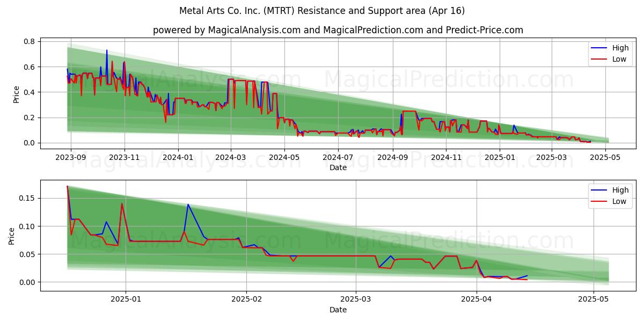
Task: Click the 'powered by MagicalAnalysis.com' subtitle
Action: 338,30
